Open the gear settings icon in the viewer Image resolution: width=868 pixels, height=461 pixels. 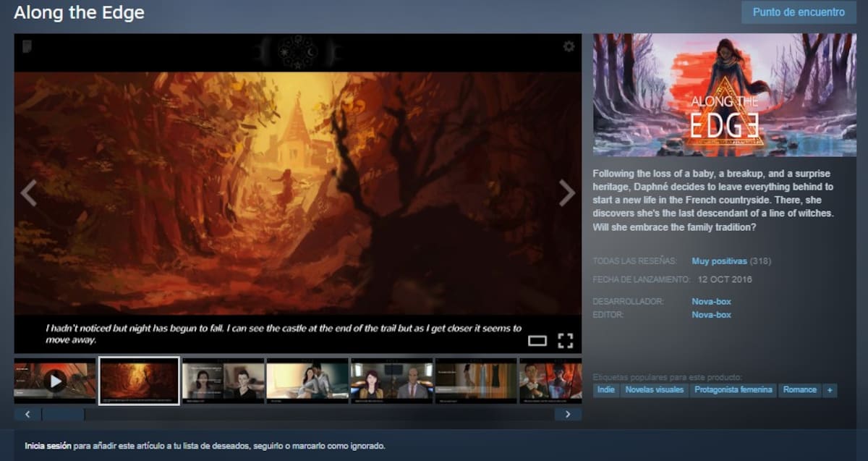(569, 46)
